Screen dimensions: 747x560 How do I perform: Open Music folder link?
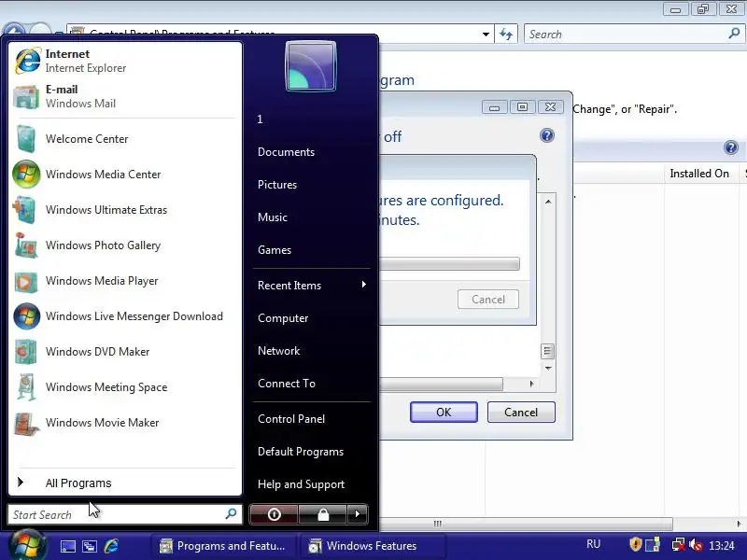273,217
